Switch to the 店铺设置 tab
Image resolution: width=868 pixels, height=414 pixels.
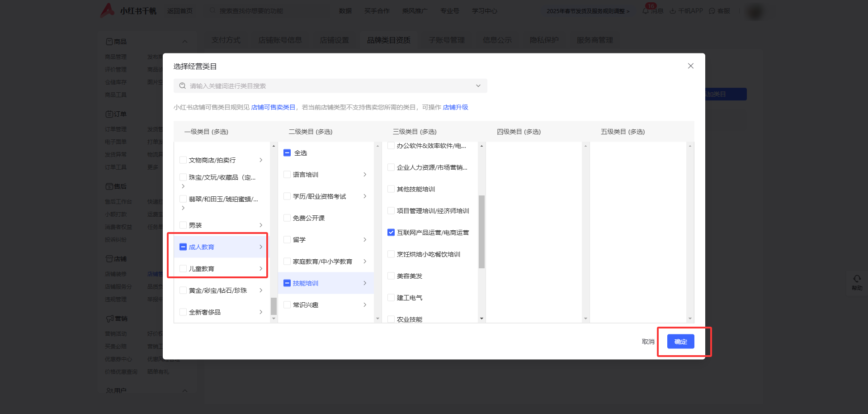coord(334,40)
